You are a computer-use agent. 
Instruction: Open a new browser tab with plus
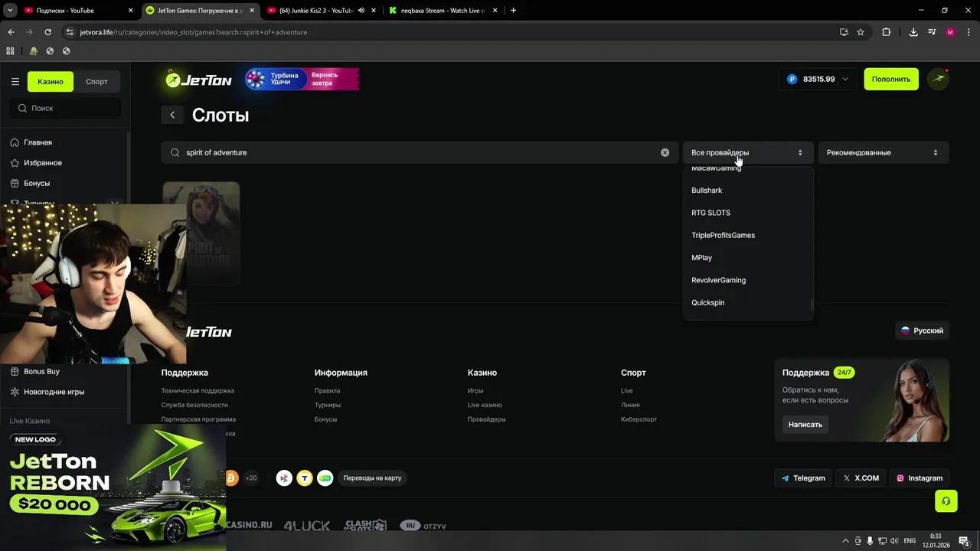(x=513, y=11)
